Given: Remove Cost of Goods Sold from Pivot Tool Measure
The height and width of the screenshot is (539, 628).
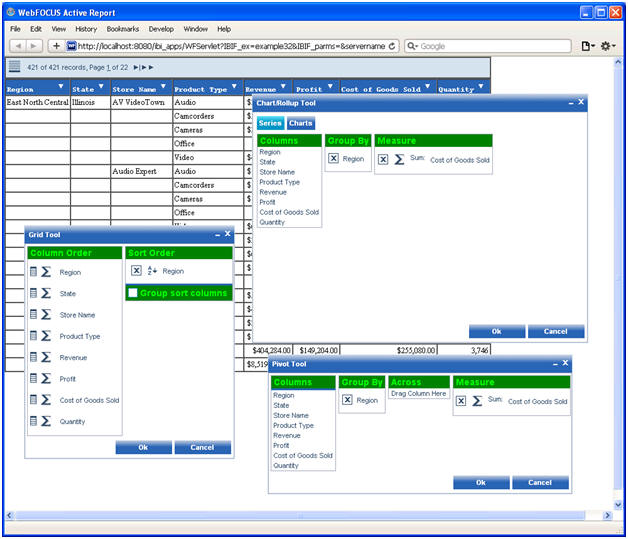Looking at the screenshot, I should coord(461,401).
